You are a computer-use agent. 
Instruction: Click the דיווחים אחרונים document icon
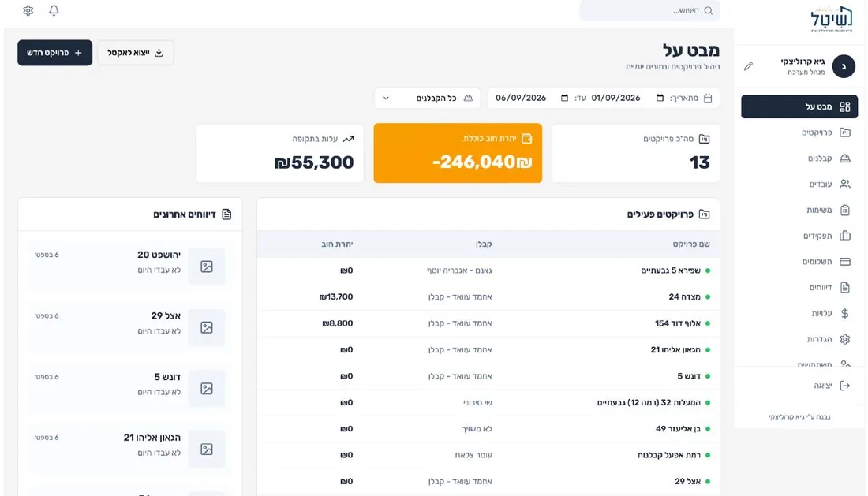coord(226,214)
